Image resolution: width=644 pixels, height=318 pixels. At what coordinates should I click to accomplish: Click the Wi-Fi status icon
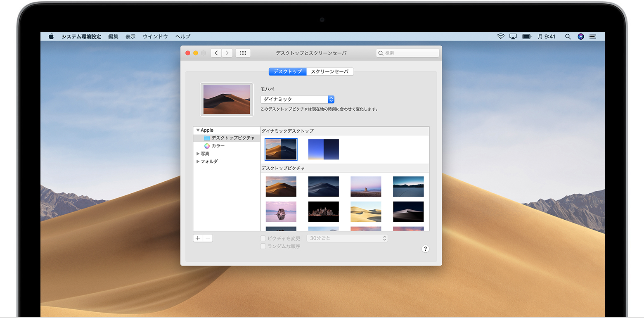tap(500, 36)
